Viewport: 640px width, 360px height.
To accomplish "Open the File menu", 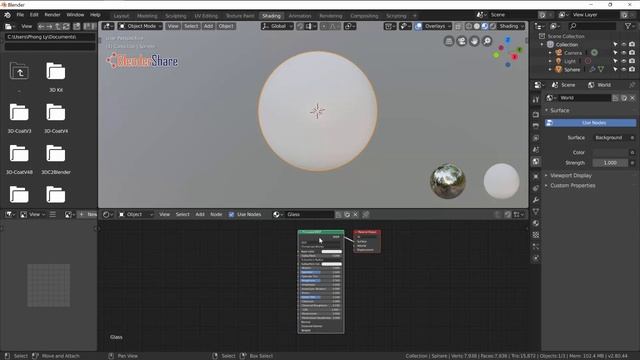I will pyautogui.click(x=20, y=15).
